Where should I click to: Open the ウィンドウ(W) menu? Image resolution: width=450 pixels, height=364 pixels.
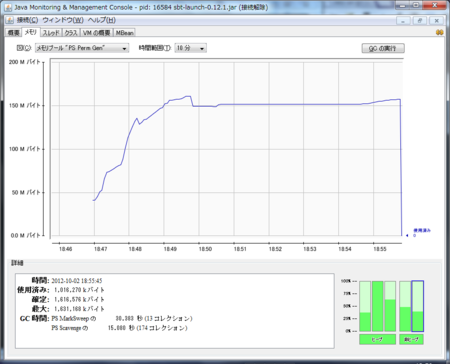click(63, 20)
